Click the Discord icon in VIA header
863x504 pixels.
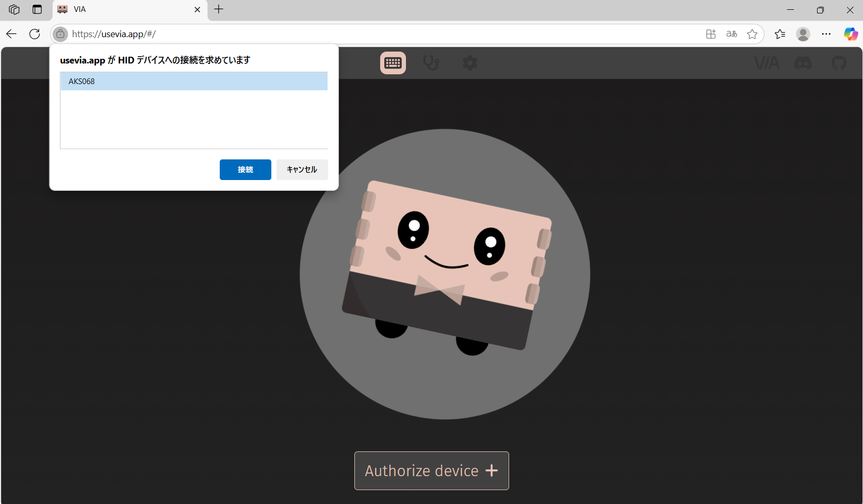tap(803, 63)
